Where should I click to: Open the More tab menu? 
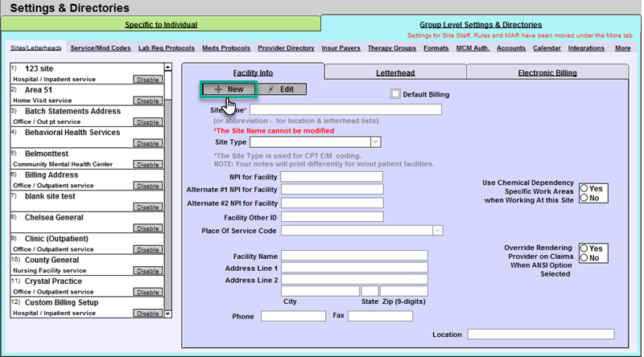click(x=622, y=48)
